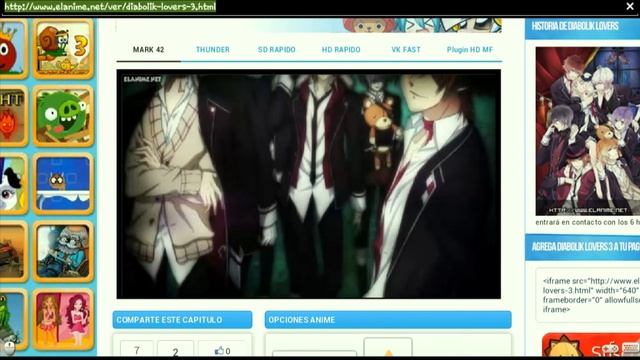The image size is (640, 360).
Task: Open the green Bad Piggies game icon
Action: (63, 116)
